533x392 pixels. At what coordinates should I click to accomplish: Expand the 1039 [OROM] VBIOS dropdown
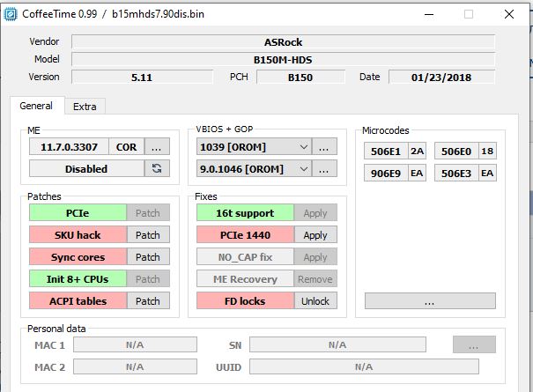click(304, 147)
